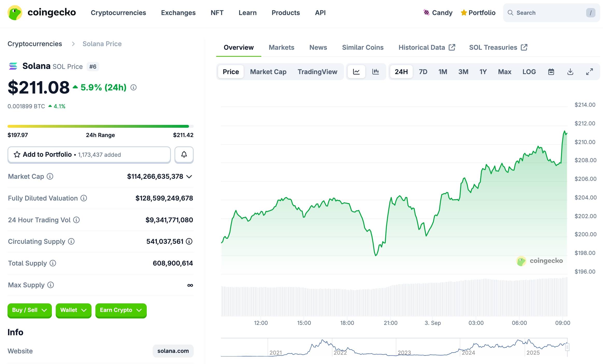Select the 3M time range
Image resolution: width=603 pixels, height=364 pixels.
click(463, 72)
